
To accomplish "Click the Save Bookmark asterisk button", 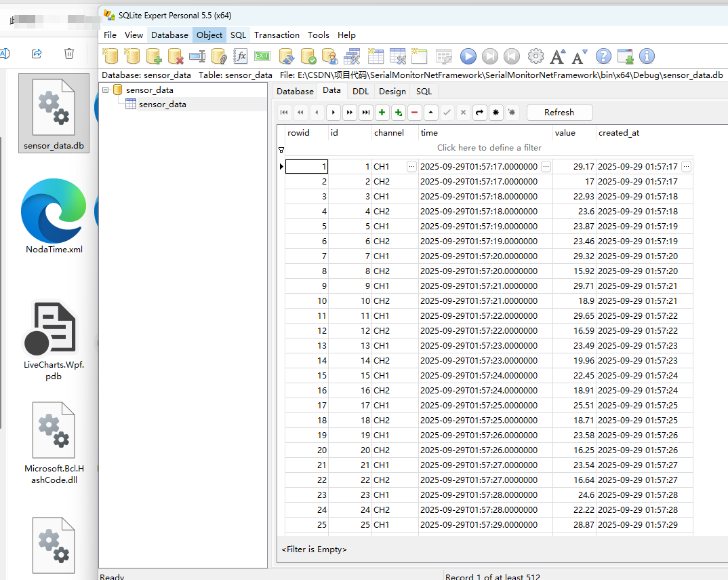I will click(x=496, y=113).
